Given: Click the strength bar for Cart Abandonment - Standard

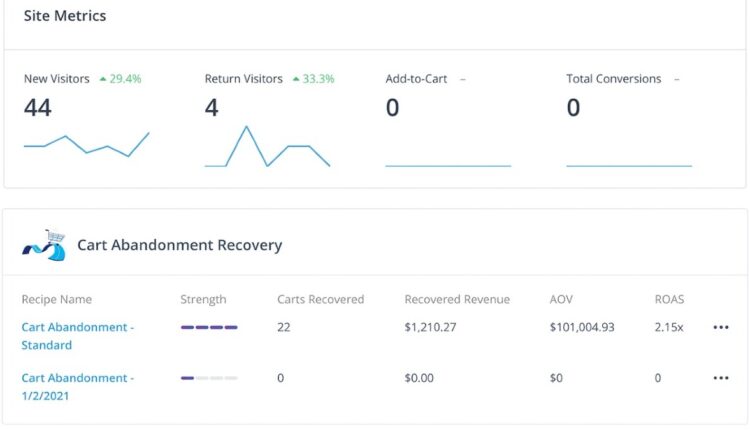Looking at the screenshot, I should (x=209, y=327).
